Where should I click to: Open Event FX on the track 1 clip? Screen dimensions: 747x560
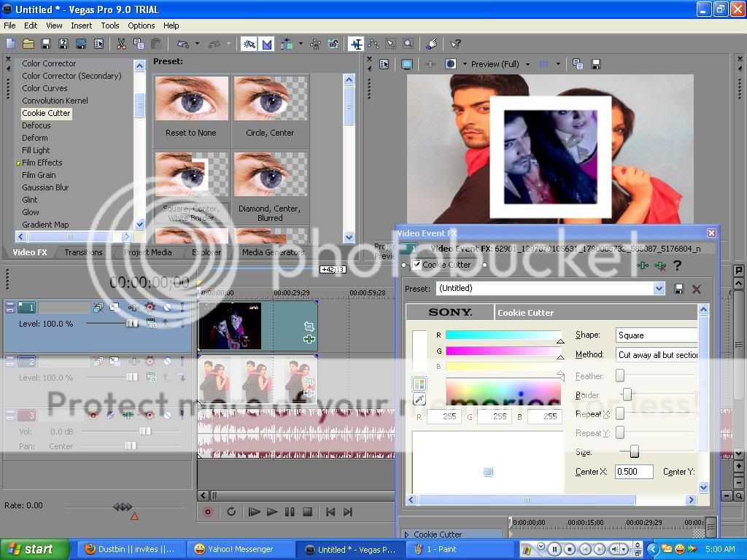(309, 338)
